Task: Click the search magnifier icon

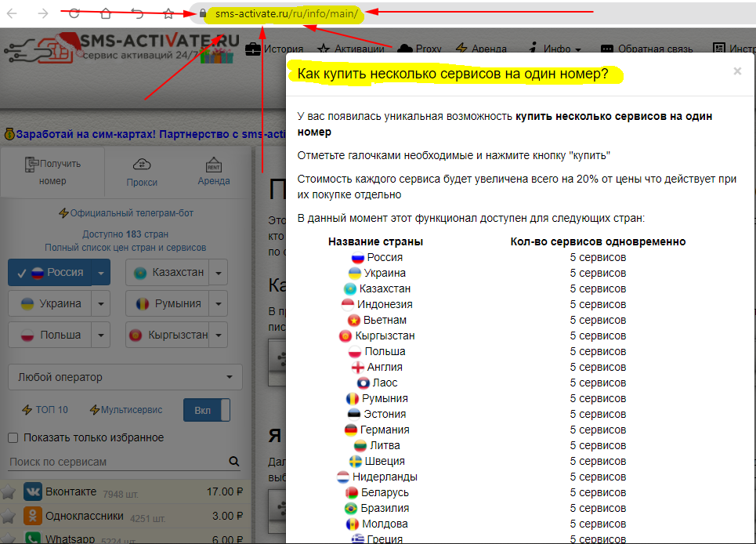Action: [x=234, y=461]
